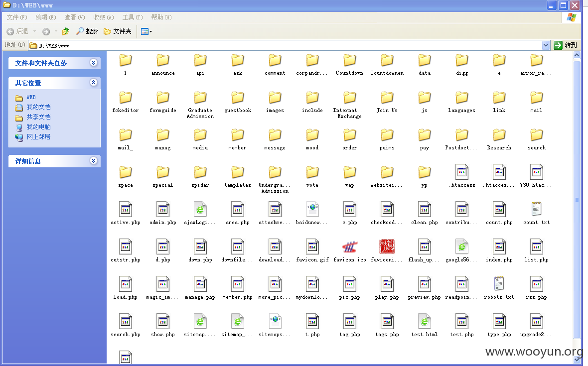Click the forward navigation arrow button
The width and height of the screenshot is (588, 366).
46,31
